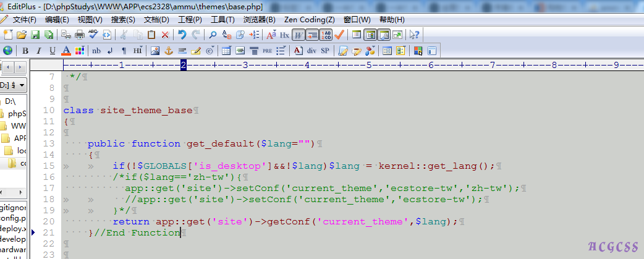Click the Print icon in toolbar
This screenshot has width=644, height=259.
[x=80, y=35]
